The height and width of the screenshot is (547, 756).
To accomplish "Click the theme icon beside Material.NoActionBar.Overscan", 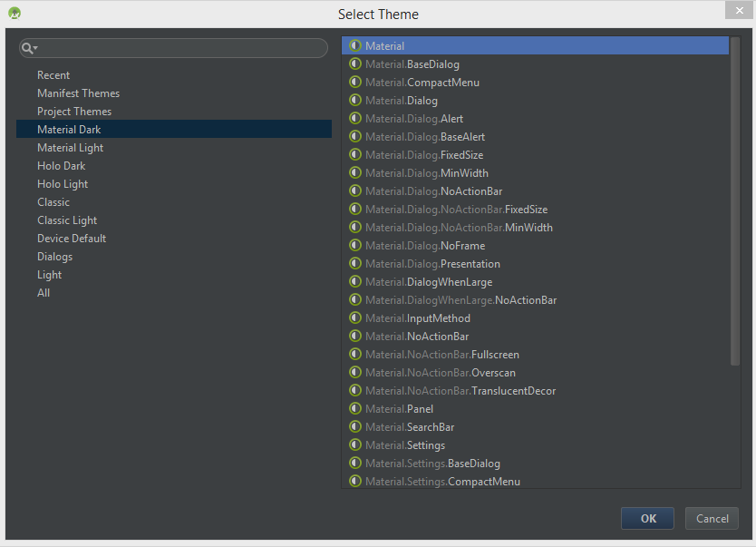I will point(355,373).
